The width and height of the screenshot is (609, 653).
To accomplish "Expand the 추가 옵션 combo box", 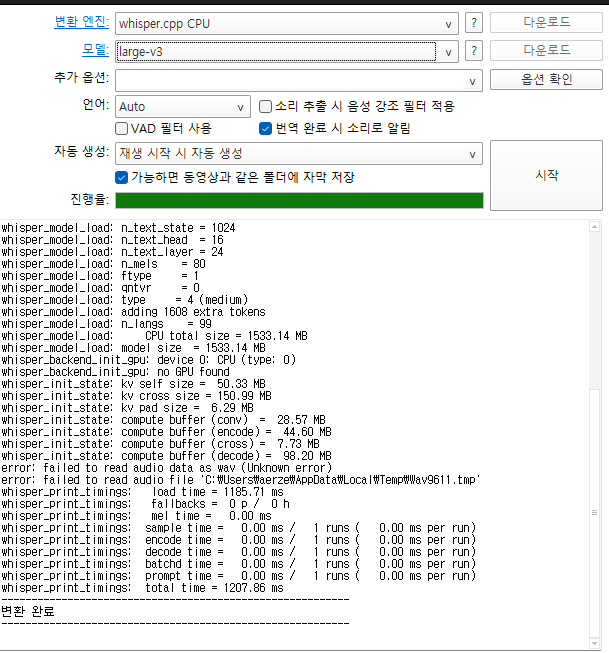I will pos(472,81).
